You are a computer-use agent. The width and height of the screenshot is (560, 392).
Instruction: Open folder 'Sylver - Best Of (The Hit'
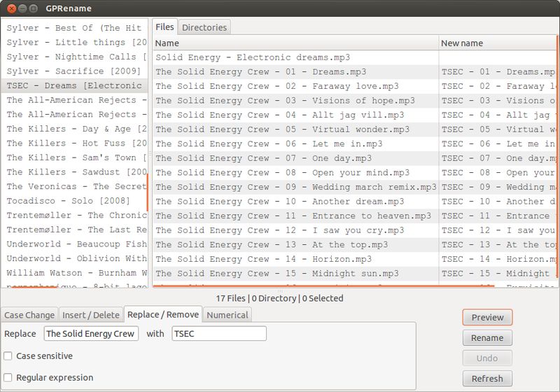coord(74,28)
